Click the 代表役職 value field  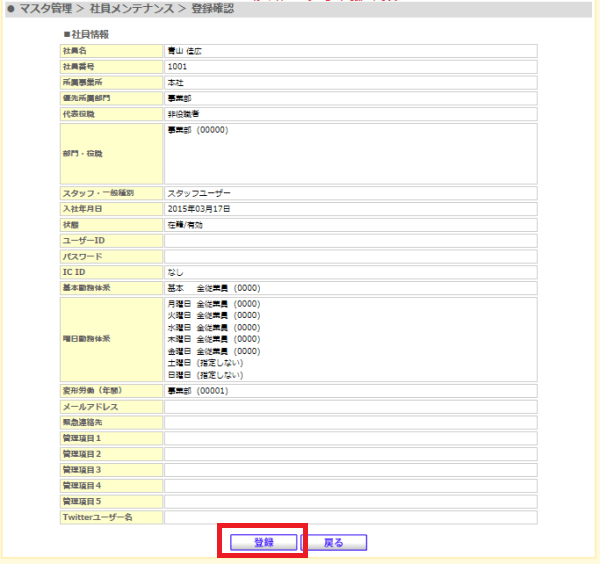[351, 114]
